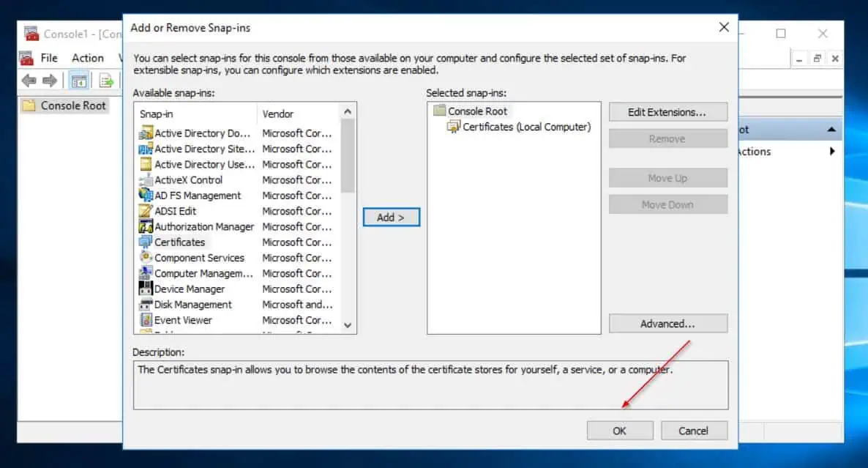Screen dimensions: 868x468
Task: Select Console Root in Selected snap-ins
Action: [477, 111]
